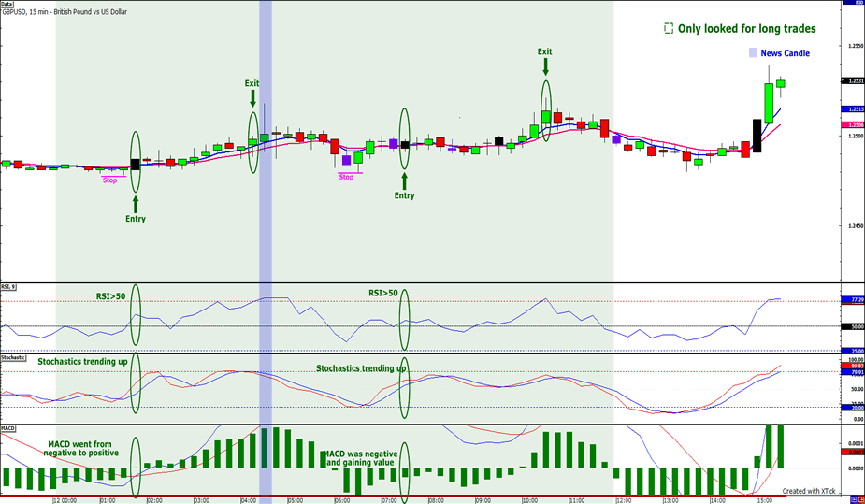This screenshot has width=865, height=504.
Task: Click the '12 00:00' date label on time axis
Action: pyautogui.click(x=65, y=500)
